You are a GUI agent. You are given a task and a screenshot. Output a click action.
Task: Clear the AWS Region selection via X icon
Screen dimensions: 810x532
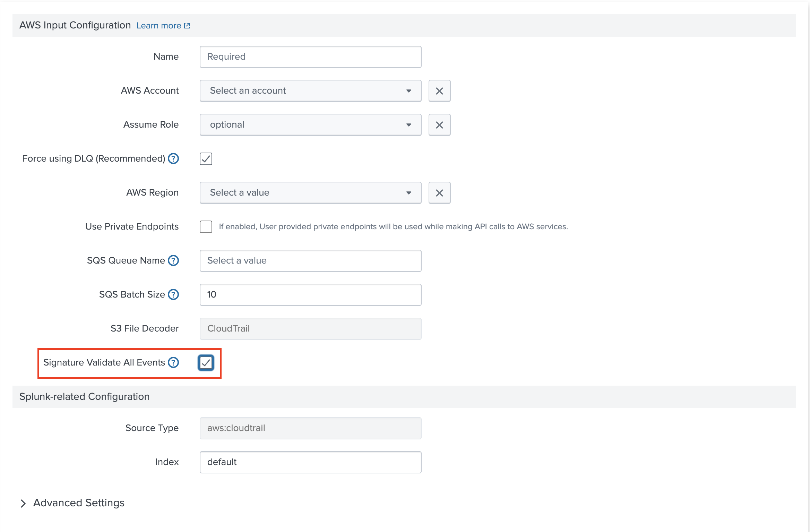(439, 192)
